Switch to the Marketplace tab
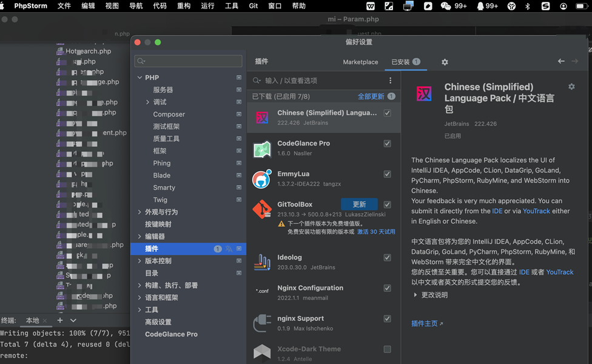This screenshot has height=364, width=592. click(x=360, y=62)
